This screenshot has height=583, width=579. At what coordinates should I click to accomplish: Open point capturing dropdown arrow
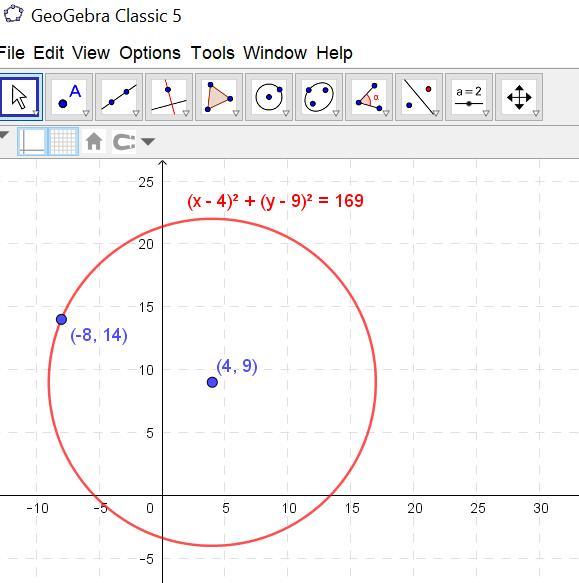pyautogui.click(x=148, y=142)
